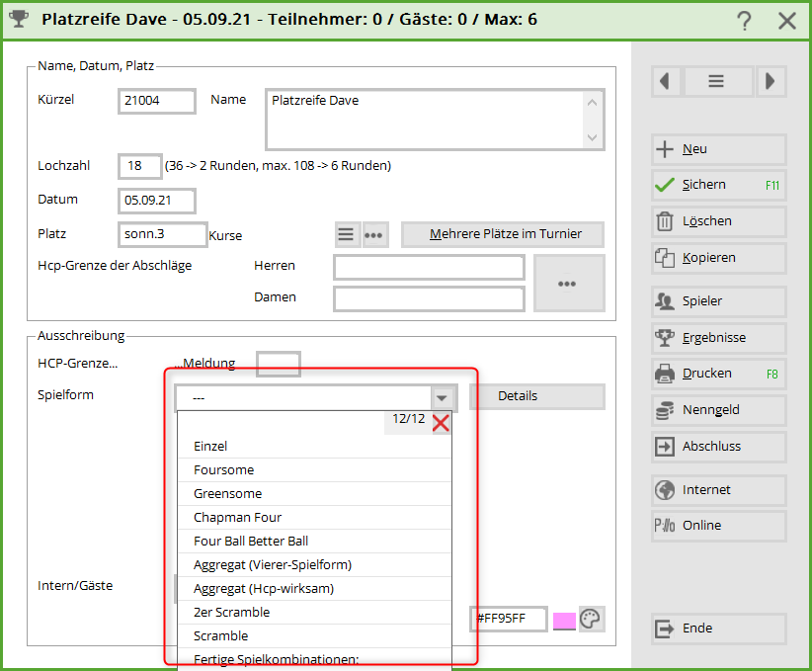
Task: Save tournament with Sichern button
Action: pyautogui.click(x=718, y=185)
